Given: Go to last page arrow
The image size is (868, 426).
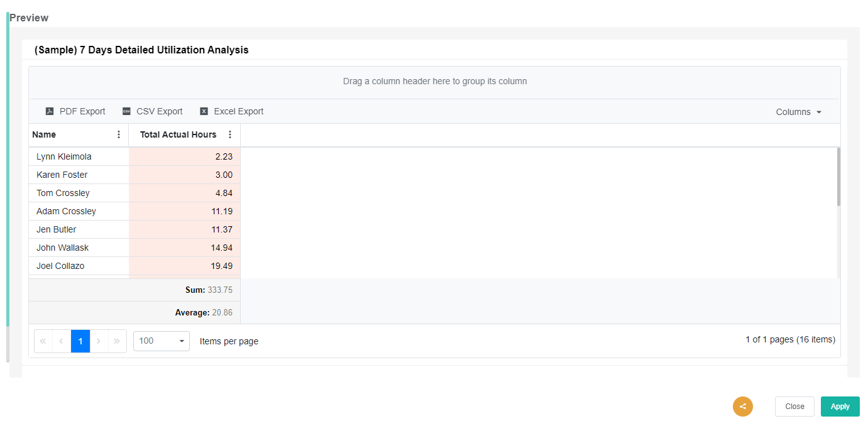Looking at the screenshot, I should click(x=117, y=341).
